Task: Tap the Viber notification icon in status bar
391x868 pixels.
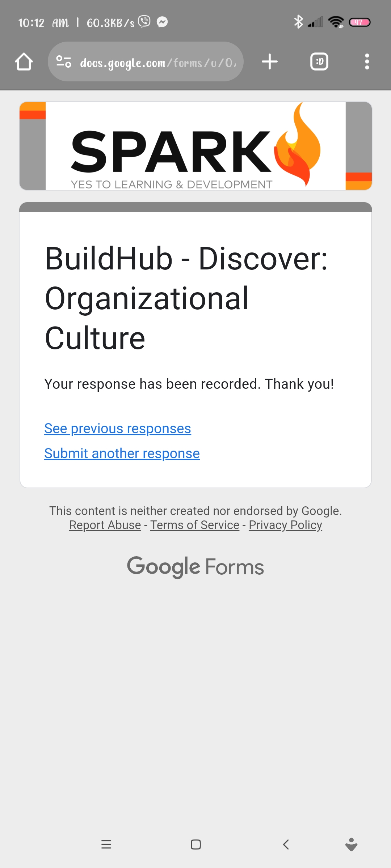Action: pyautogui.click(x=144, y=22)
